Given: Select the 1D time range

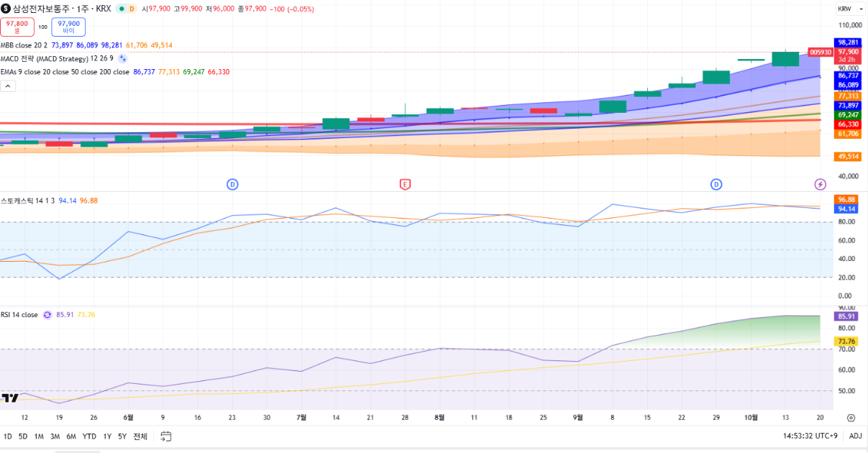Looking at the screenshot, I should tap(8, 436).
